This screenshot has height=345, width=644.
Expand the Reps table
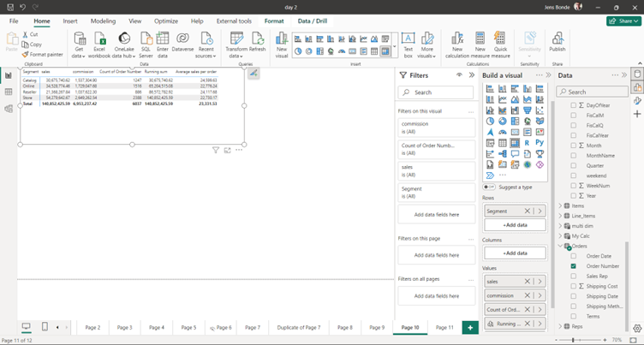click(x=561, y=326)
